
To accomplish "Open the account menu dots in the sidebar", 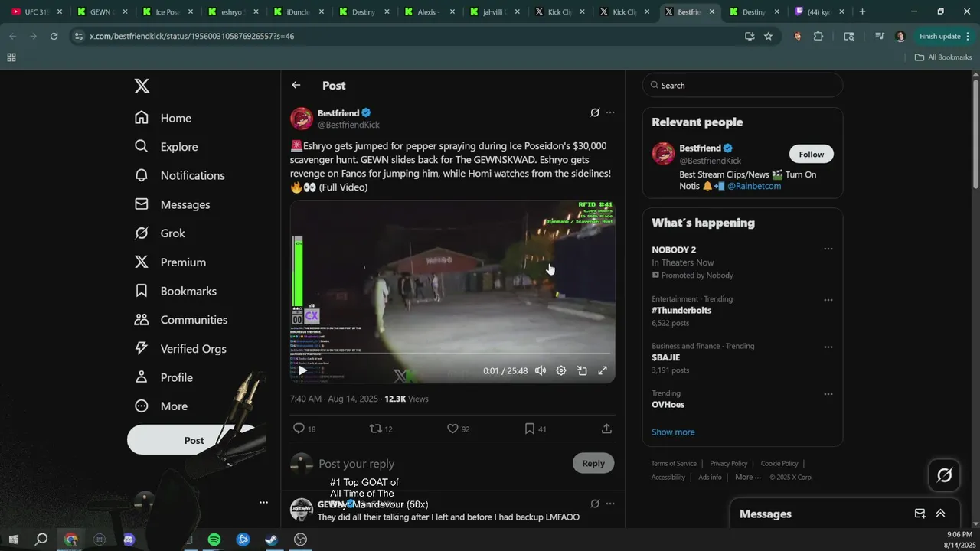I will pos(263,503).
